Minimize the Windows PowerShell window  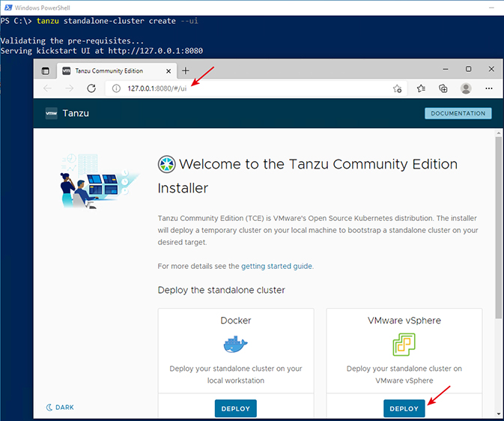(x=491, y=7)
